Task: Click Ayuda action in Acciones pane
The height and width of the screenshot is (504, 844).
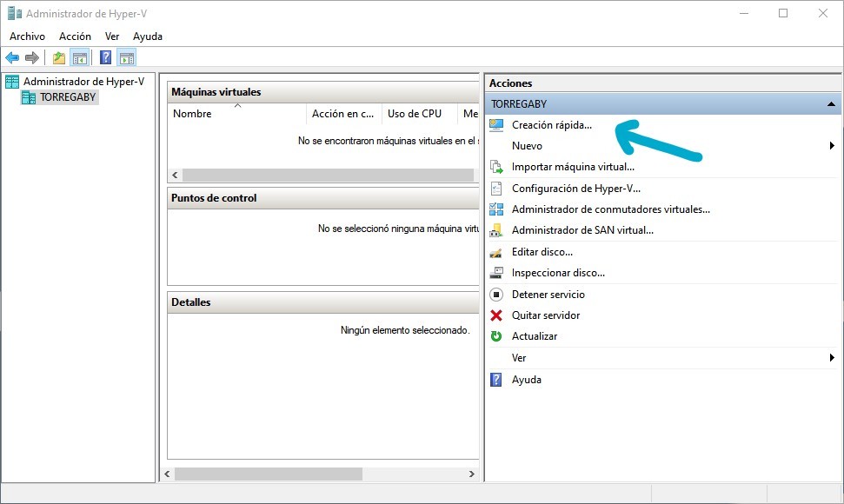Action: point(527,380)
